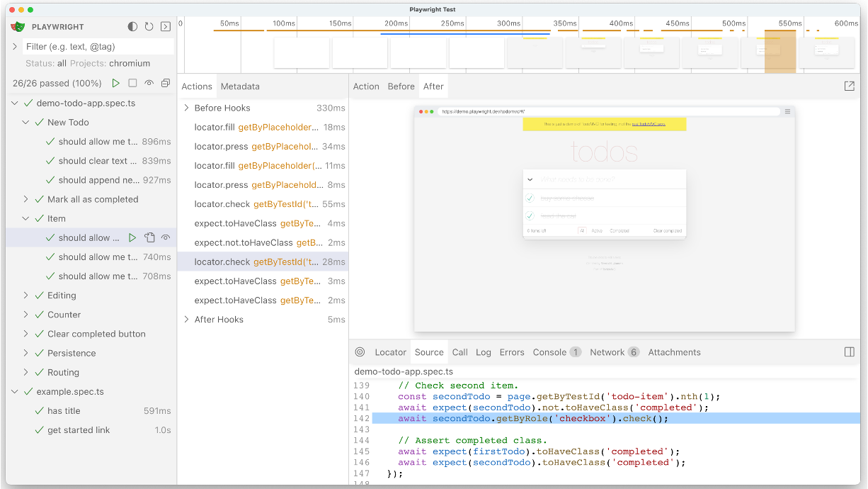Viewport: 868px width, 489px height.
Task: Select the 'Completed' filter in snapshot
Action: (619, 231)
